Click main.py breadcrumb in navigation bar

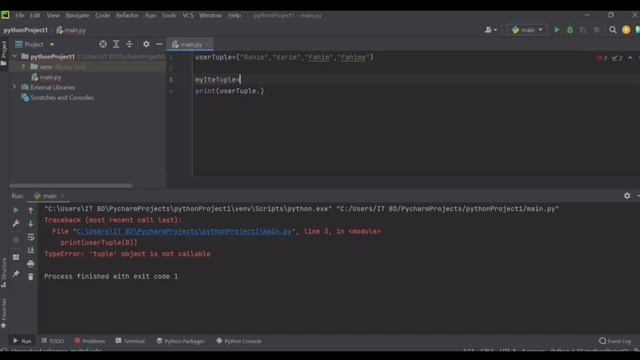pos(71,30)
